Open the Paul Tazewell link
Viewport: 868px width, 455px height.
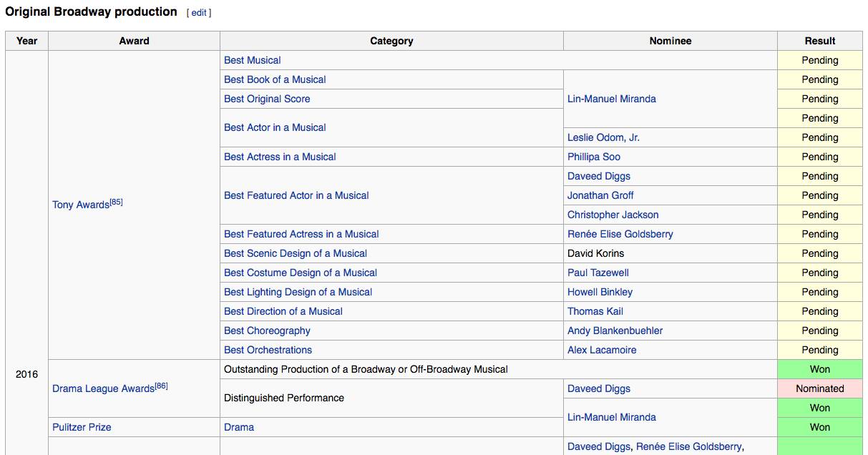click(598, 273)
